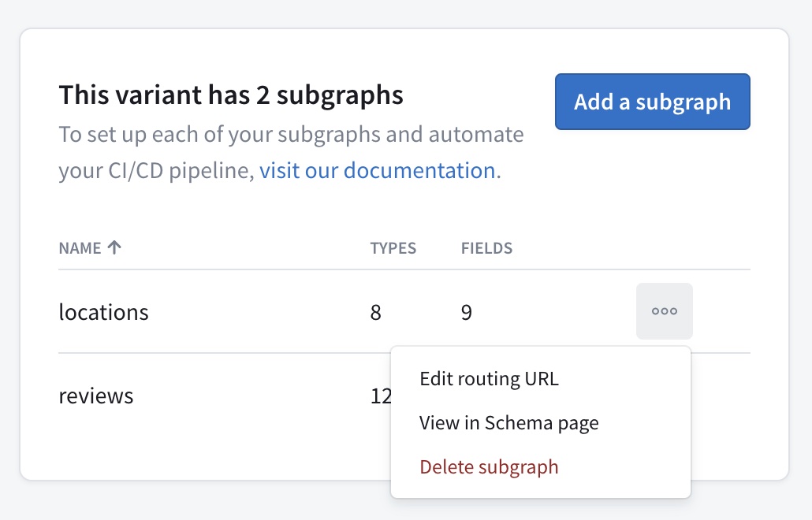Click the reviews subgraph name
Image resolution: width=812 pixels, height=520 pixels.
coord(95,396)
